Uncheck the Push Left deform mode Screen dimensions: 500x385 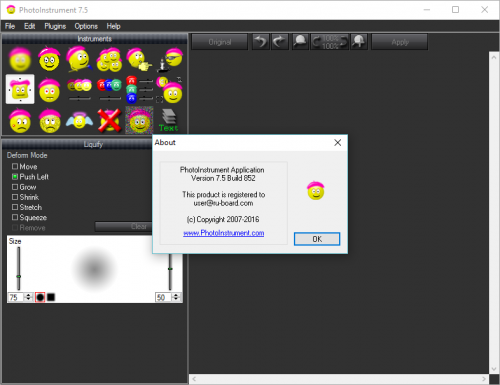tap(15, 176)
